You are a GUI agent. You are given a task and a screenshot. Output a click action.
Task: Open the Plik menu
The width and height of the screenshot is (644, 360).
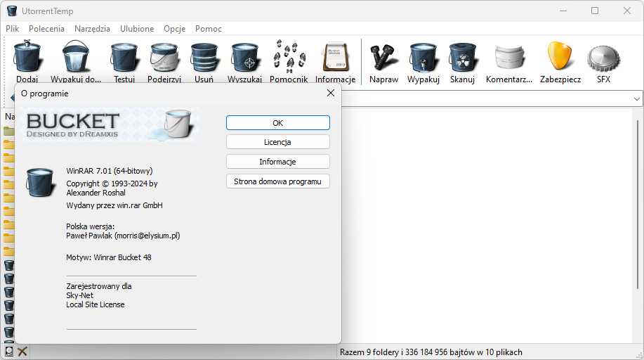pos(13,28)
